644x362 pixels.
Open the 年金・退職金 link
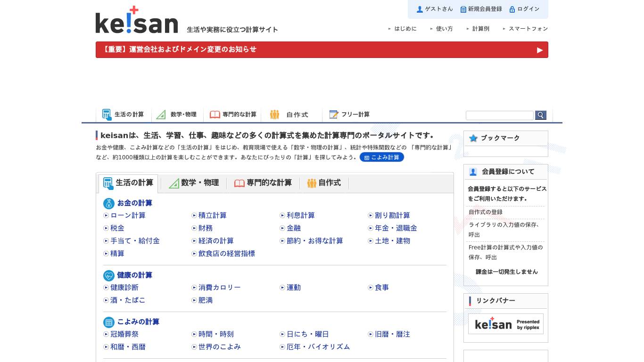point(396,228)
